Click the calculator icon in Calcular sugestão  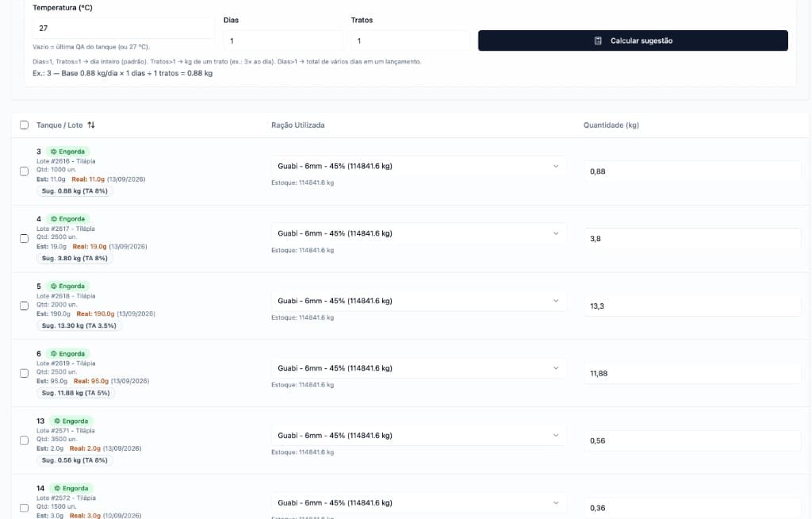coord(598,40)
